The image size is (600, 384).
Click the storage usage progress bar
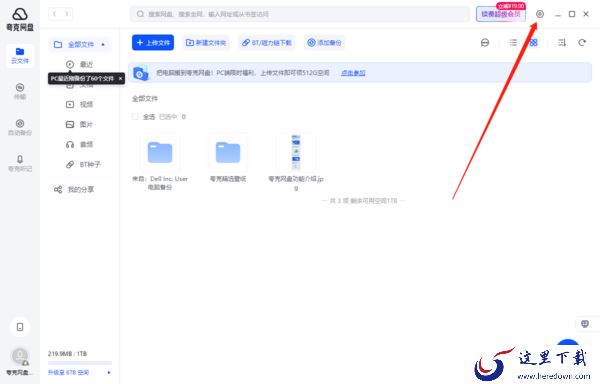[x=80, y=363]
